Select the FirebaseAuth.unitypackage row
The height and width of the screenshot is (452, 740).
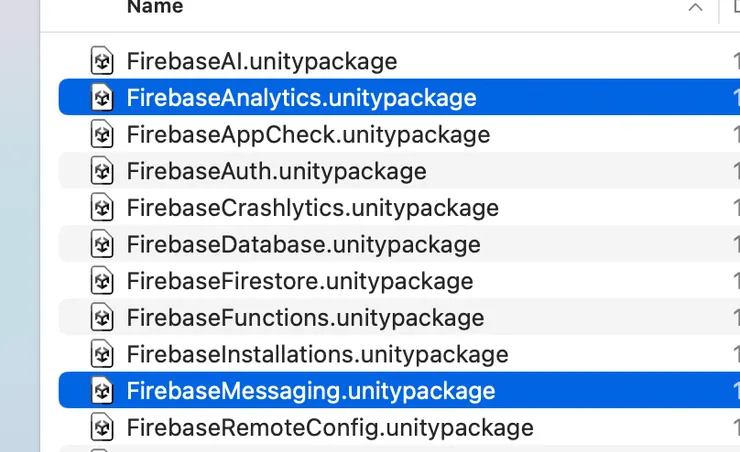(x=400, y=171)
